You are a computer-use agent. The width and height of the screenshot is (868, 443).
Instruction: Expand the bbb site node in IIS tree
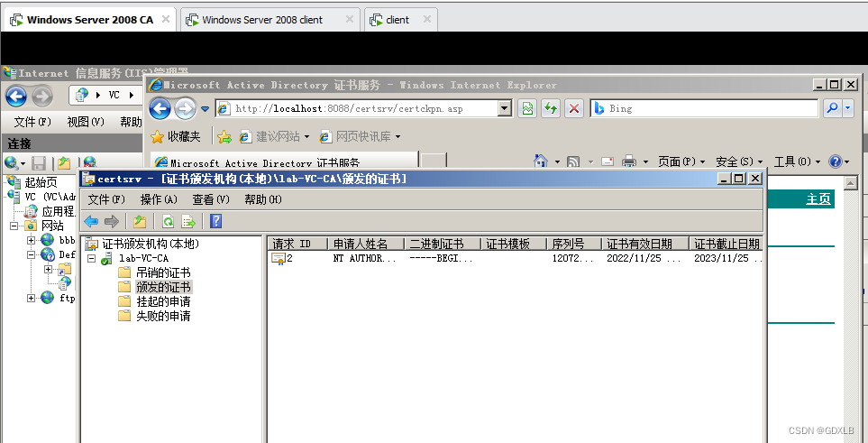[31, 240]
